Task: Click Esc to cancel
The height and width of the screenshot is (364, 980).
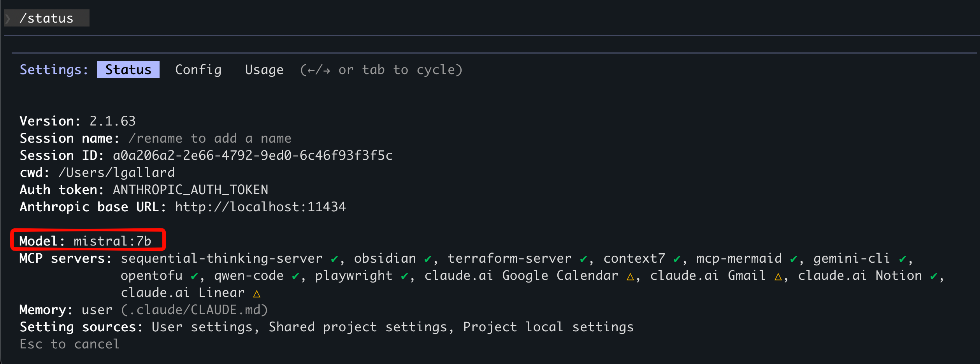Action: coord(69,344)
